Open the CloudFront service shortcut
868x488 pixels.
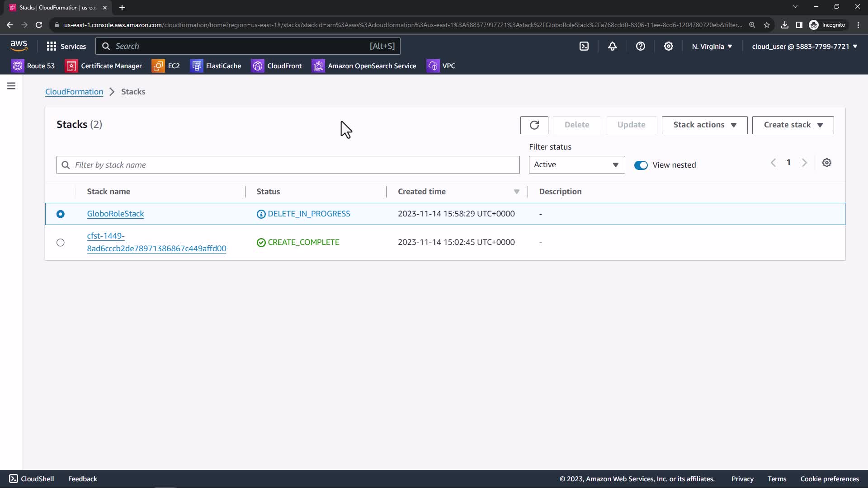coord(276,66)
